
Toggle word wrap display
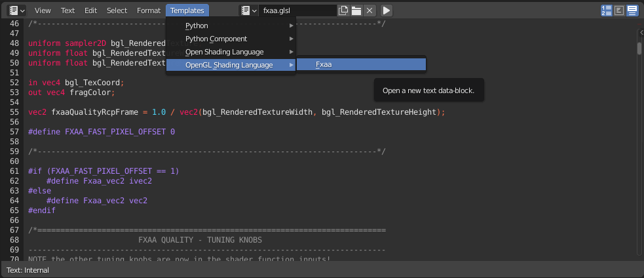click(619, 10)
